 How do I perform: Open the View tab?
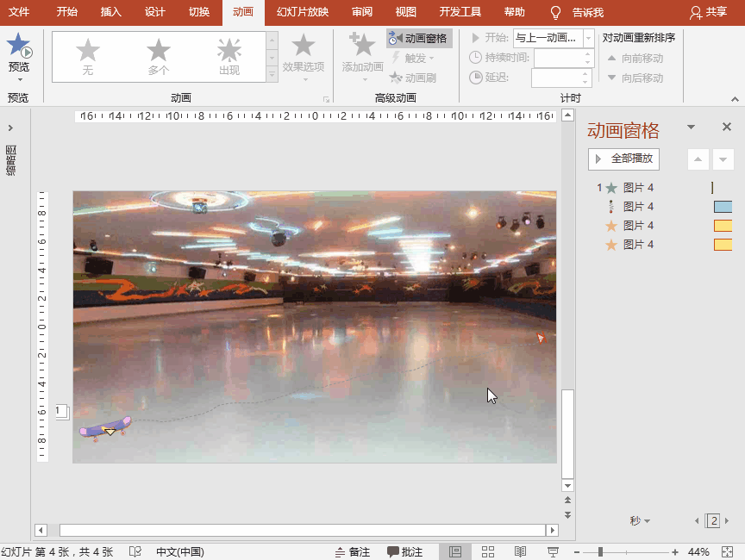(x=406, y=12)
